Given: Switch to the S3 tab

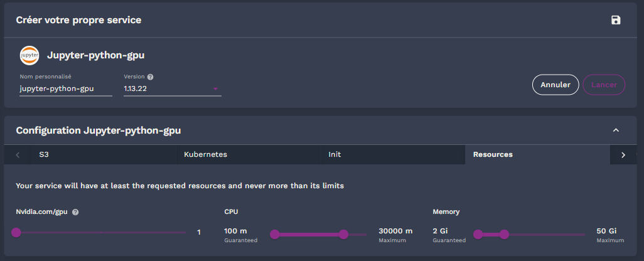Looking at the screenshot, I should click(x=44, y=154).
